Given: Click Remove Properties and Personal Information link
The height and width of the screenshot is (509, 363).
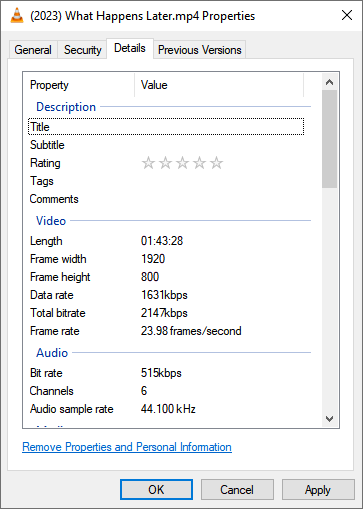Looking at the screenshot, I should click(x=127, y=447).
